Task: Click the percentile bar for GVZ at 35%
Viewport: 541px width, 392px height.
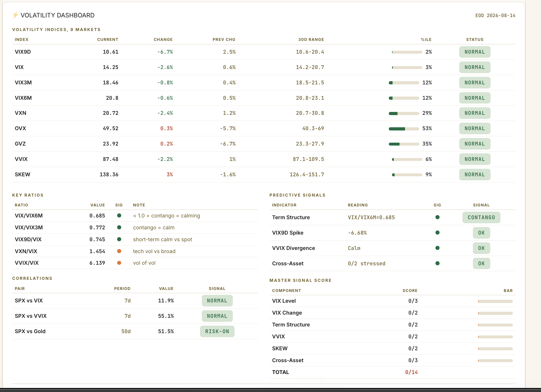Action: [404, 144]
